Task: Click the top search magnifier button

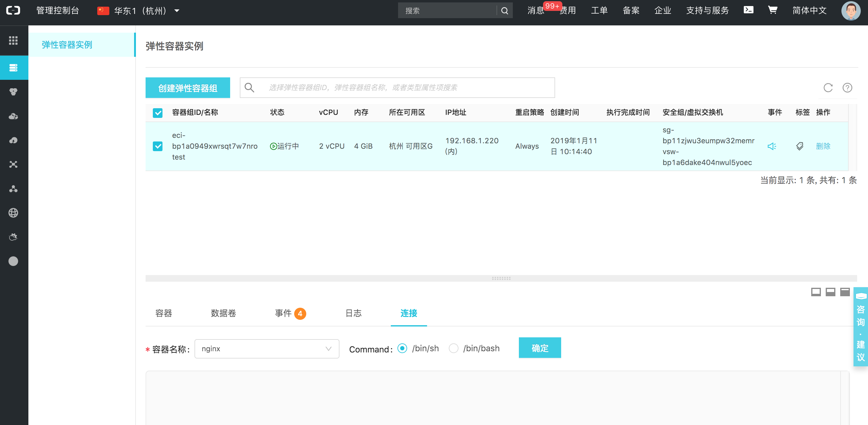Action: (x=504, y=11)
